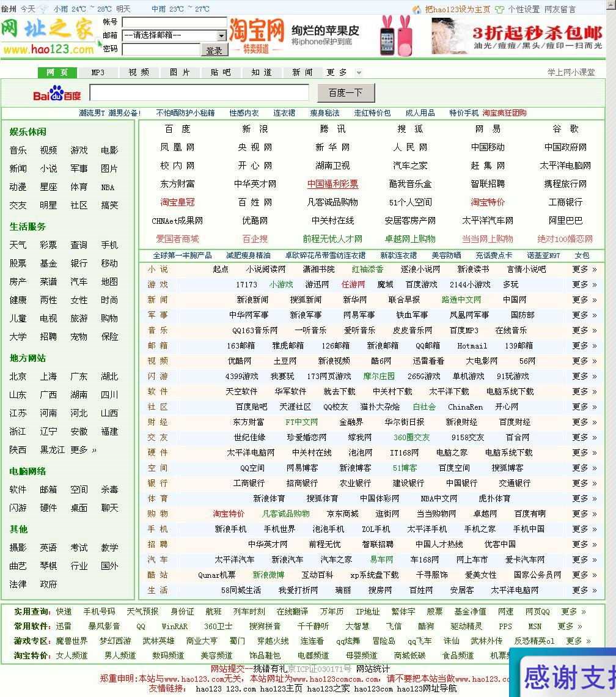Image resolution: width=616 pixels, height=697 pixels.
Task: Open the 新浪 site link
Action: click(255, 129)
